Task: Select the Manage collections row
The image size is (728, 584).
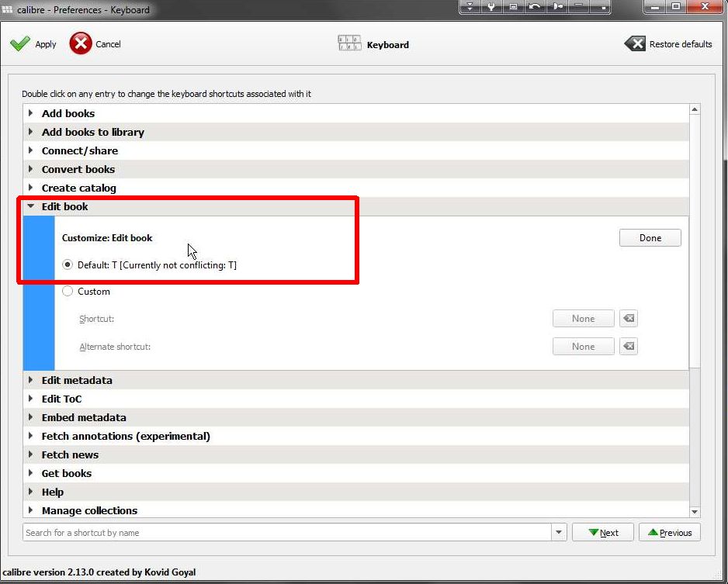Action: 355,510
